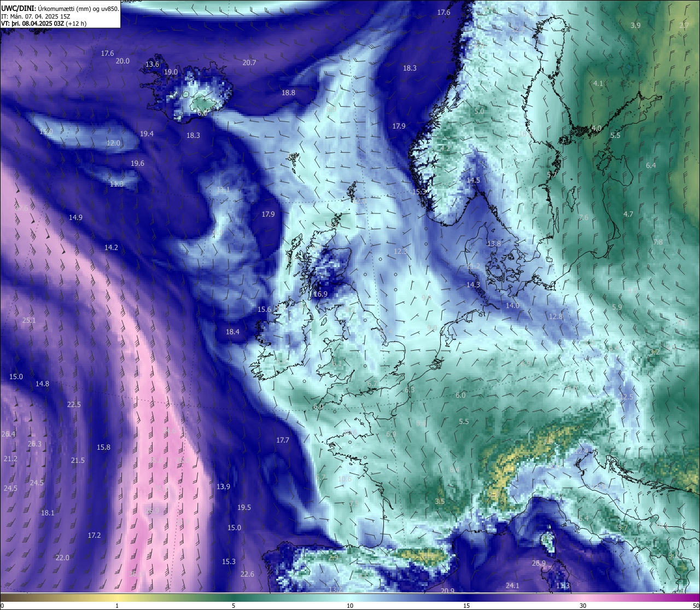Click the map value 4.1
This screenshot has height=610, width=700.
[598, 84]
